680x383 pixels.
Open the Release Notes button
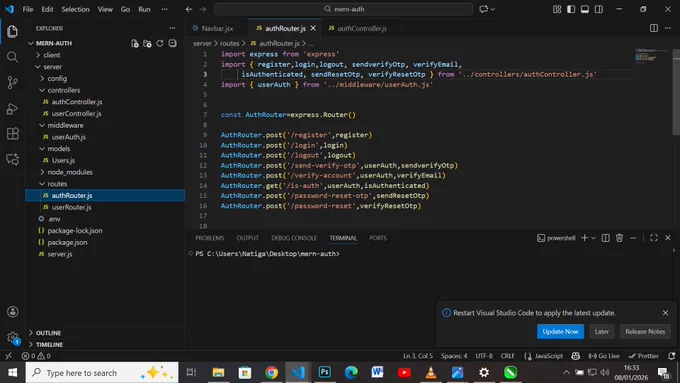[x=645, y=331]
